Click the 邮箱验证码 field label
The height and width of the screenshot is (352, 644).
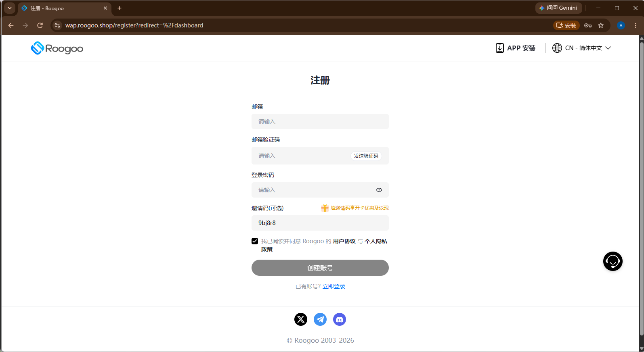266,140
